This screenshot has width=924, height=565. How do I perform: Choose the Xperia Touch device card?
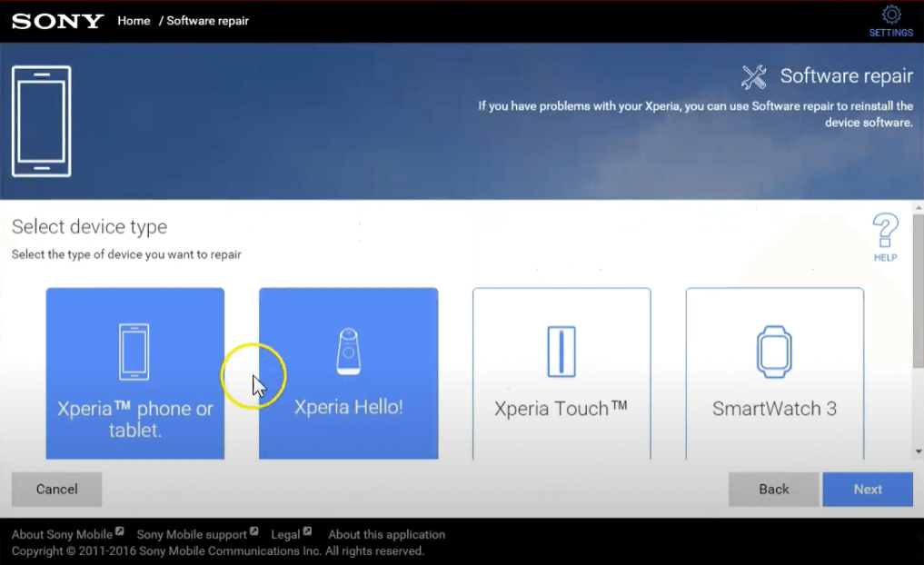point(561,373)
